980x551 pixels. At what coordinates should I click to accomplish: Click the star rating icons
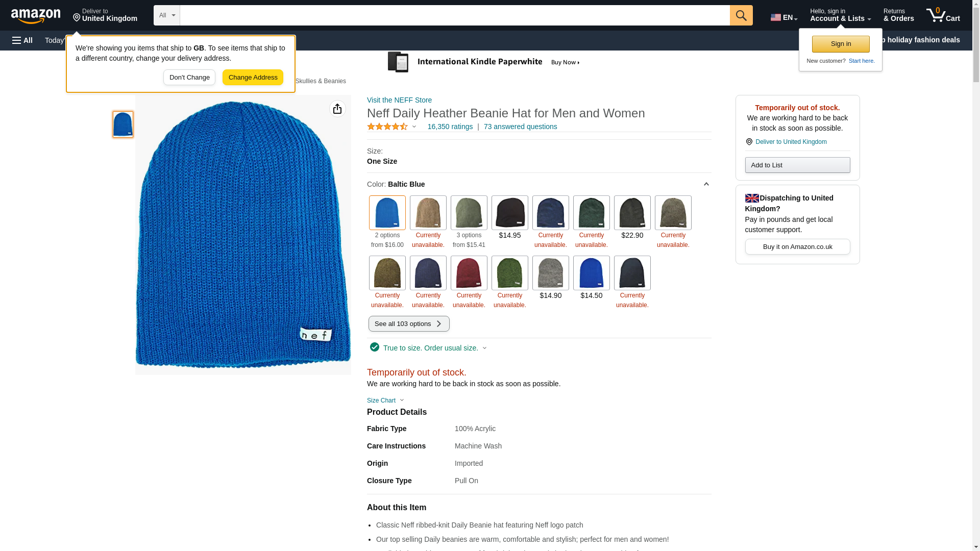(387, 127)
